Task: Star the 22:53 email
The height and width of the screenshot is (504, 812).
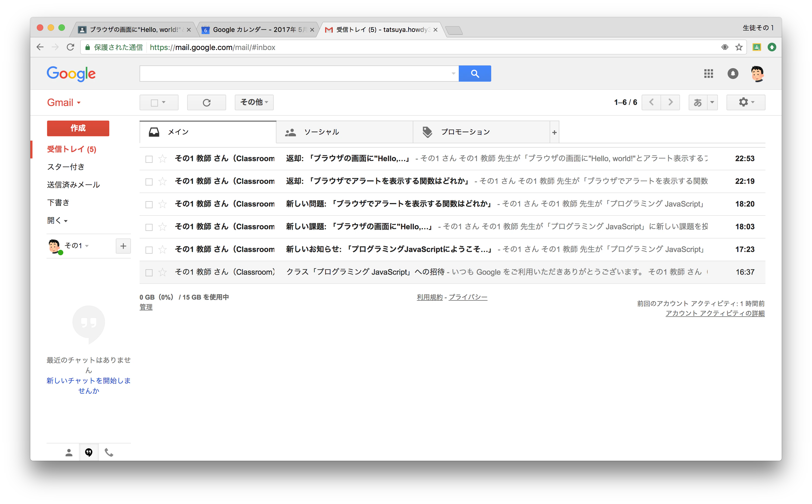Action: (x=162, y=159)
